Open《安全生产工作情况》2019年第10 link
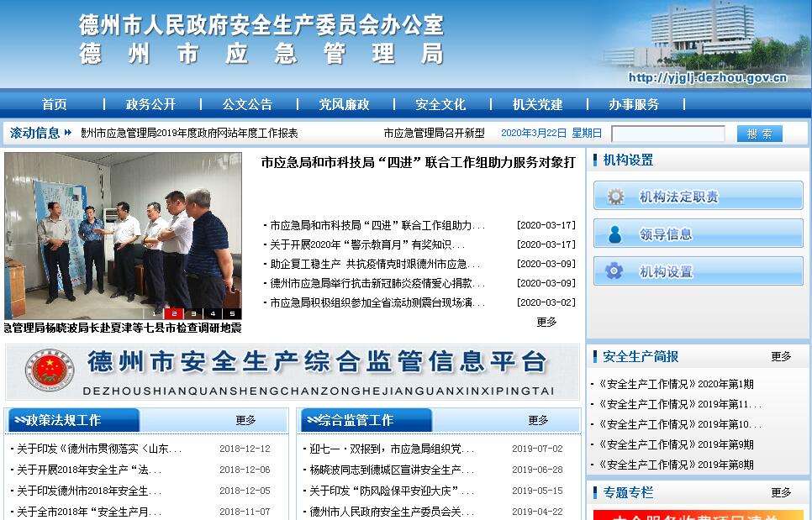This screenshot has width=812, height=520. click(x=679, y=424)
